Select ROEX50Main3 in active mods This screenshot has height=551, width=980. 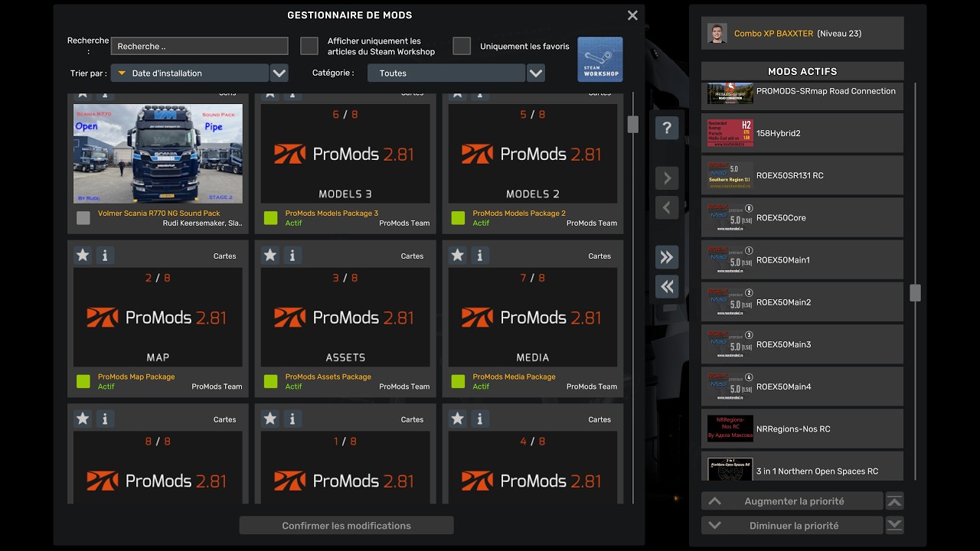coord(802,344)
